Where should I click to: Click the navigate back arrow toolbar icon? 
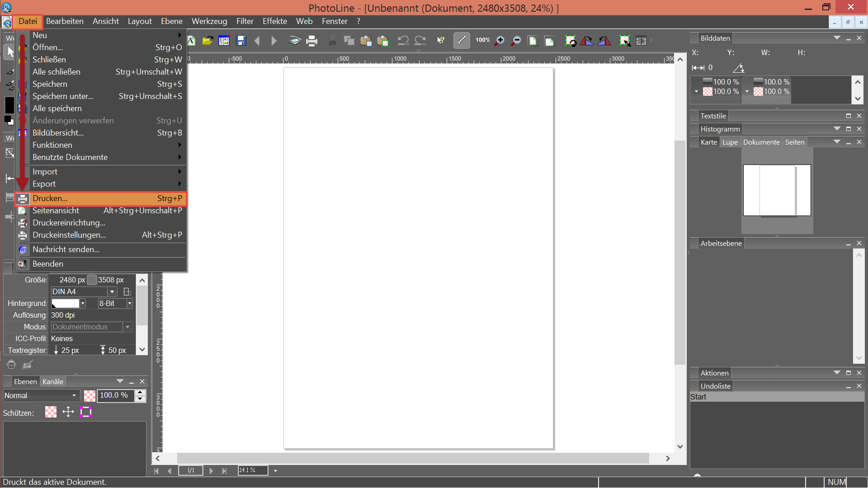tap(257, 41)
